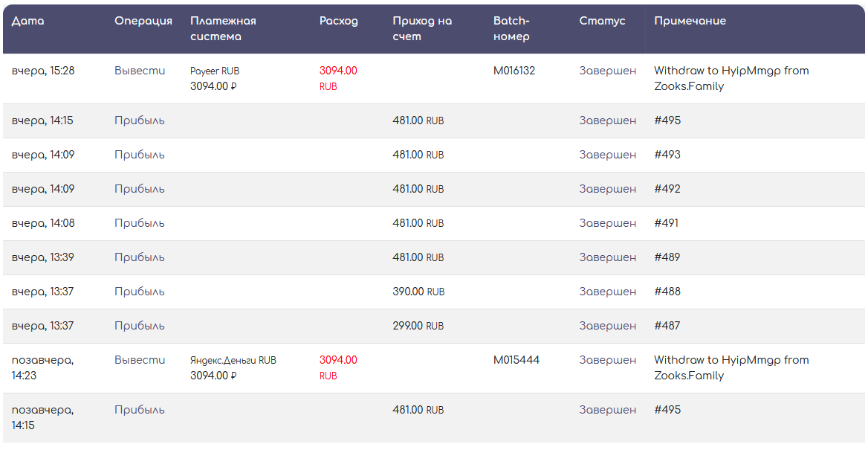868x450 pixels.
Task: Open the Вывести link in Payeer row
Action: (140, 71)
